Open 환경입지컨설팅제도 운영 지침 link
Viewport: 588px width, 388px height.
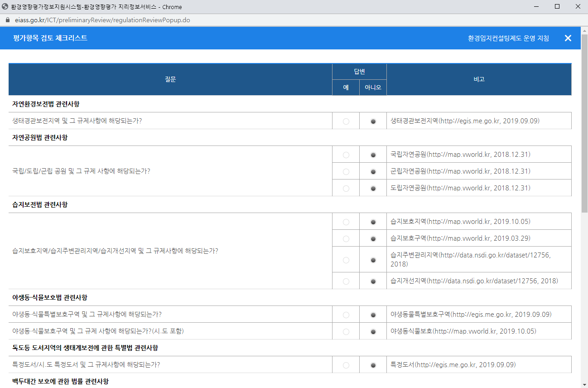tap(508, 38)
